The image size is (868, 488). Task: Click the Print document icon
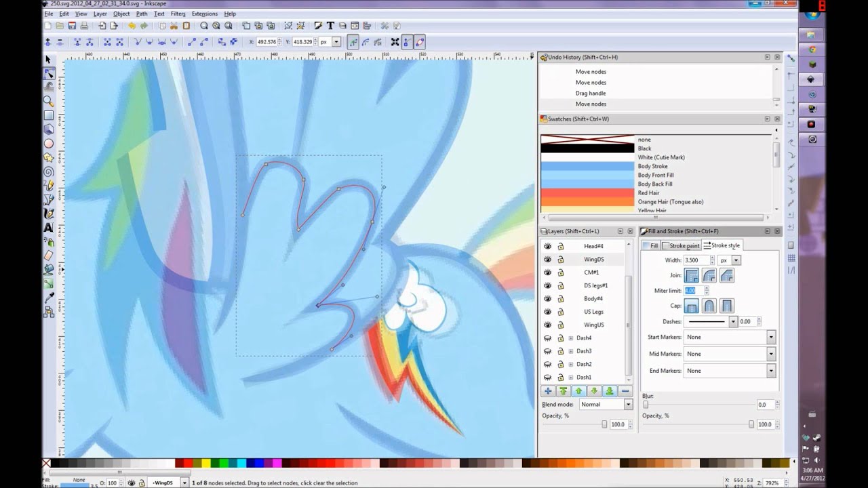(84, 26)
